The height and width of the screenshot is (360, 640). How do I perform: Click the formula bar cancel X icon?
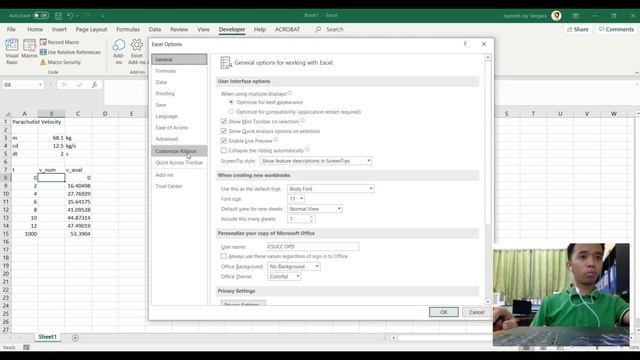tap(64, 84)
